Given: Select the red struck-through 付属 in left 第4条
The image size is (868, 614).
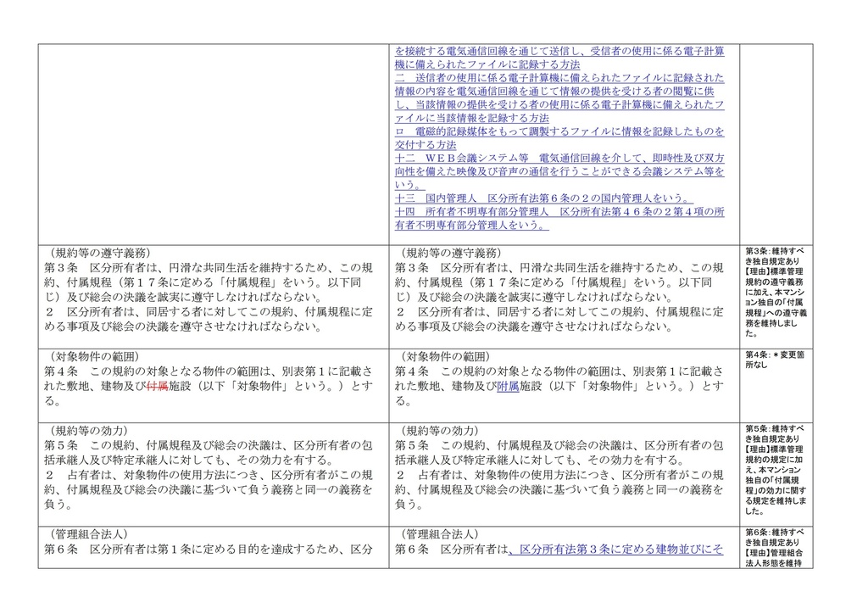Looking at the screenshot, I should point(157,386).
